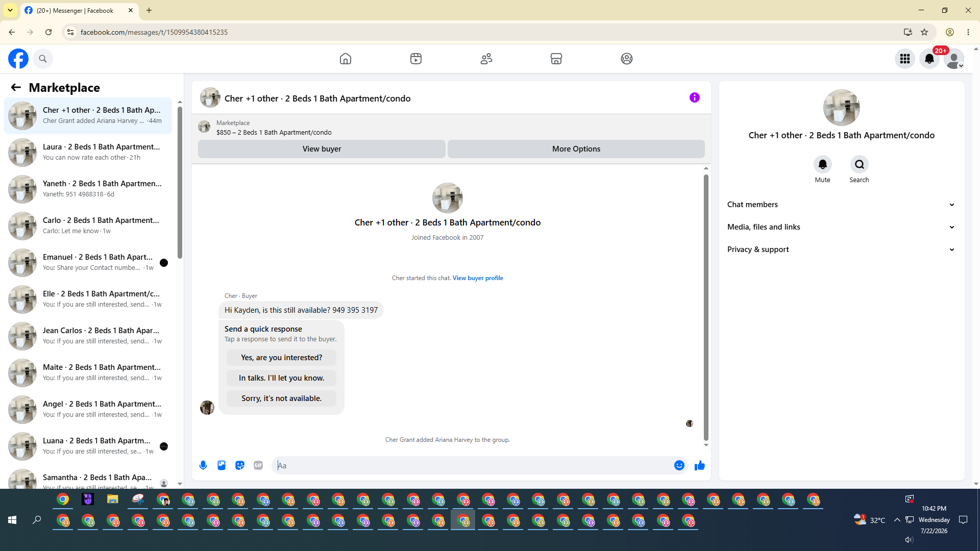
Task: Open the Maite apartment conversation
Action: 88,373
